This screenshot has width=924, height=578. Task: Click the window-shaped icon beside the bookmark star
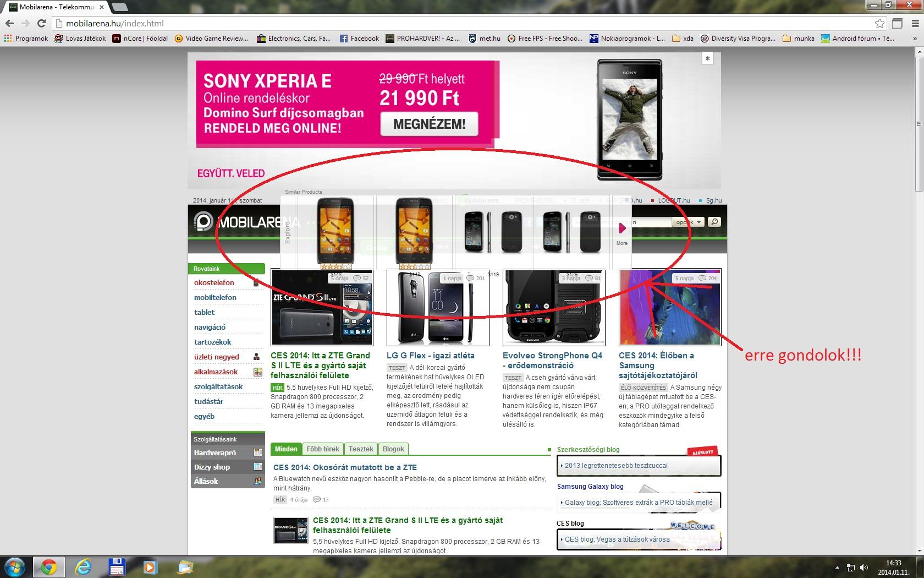[897, 23]
